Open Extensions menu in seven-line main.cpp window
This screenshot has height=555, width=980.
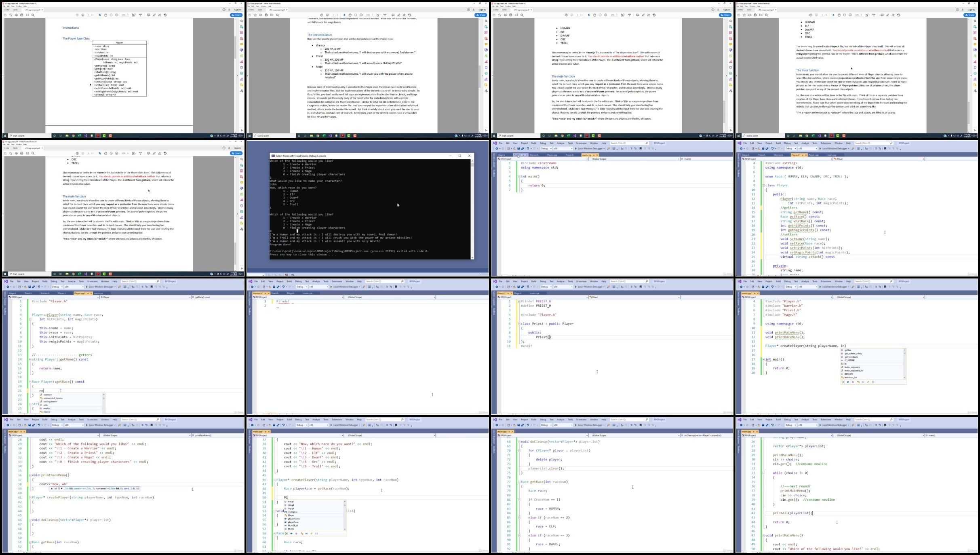click(582, 143)
